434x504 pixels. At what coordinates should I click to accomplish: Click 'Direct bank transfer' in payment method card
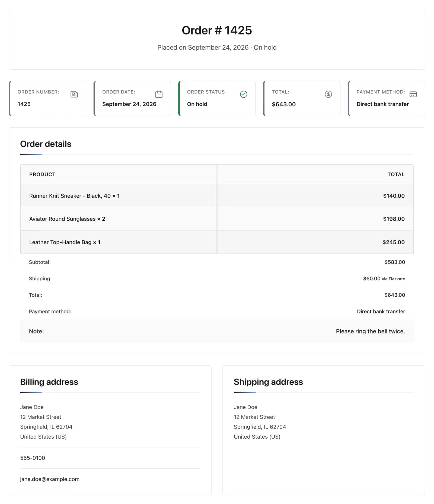point(382,104)
